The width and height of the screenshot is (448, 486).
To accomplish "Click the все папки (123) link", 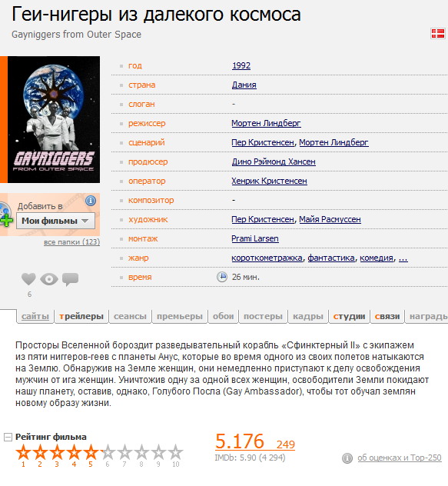I will pos(72,242).
